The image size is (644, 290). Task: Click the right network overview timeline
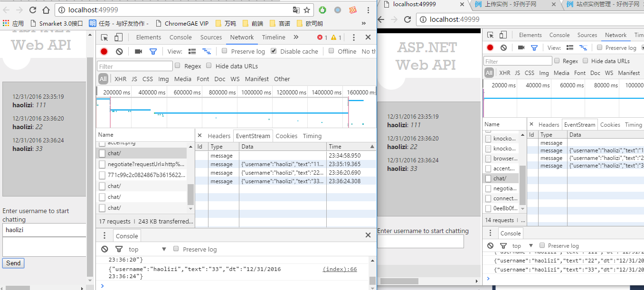pyautogui.click(x=563, y=103)
